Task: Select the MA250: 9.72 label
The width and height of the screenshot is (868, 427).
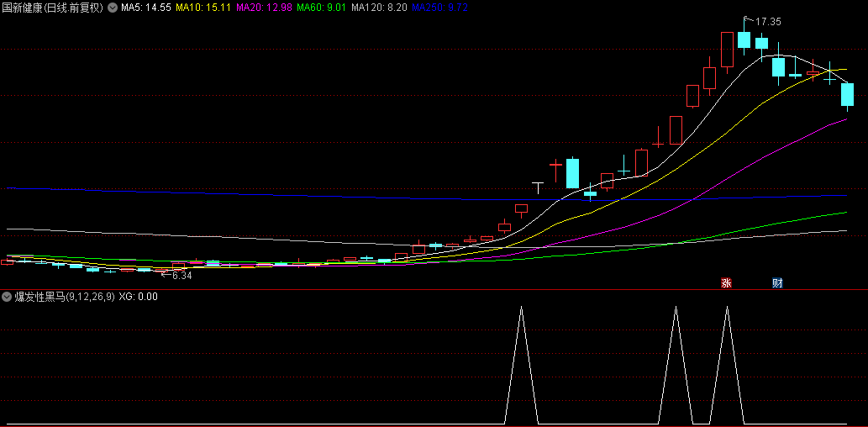Action: [440, 8]
